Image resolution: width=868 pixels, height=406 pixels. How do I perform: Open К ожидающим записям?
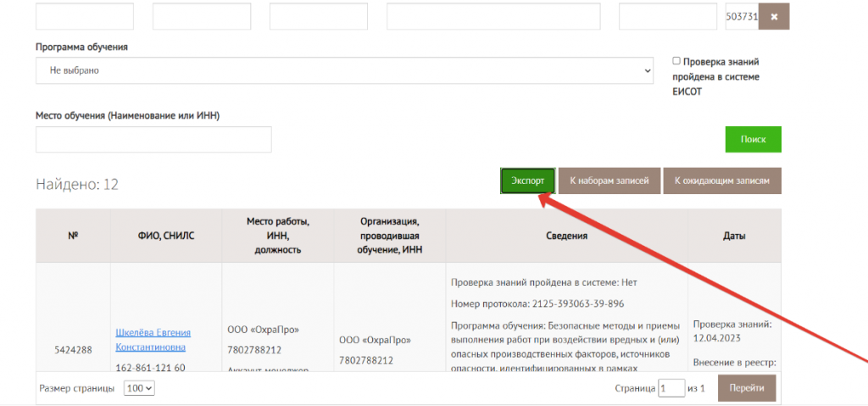click(722, 181)
